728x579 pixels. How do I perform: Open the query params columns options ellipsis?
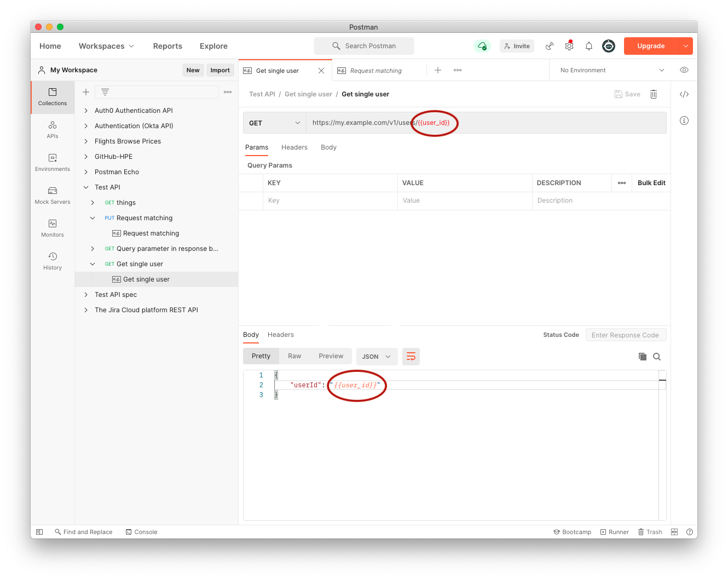coord(622,183)
